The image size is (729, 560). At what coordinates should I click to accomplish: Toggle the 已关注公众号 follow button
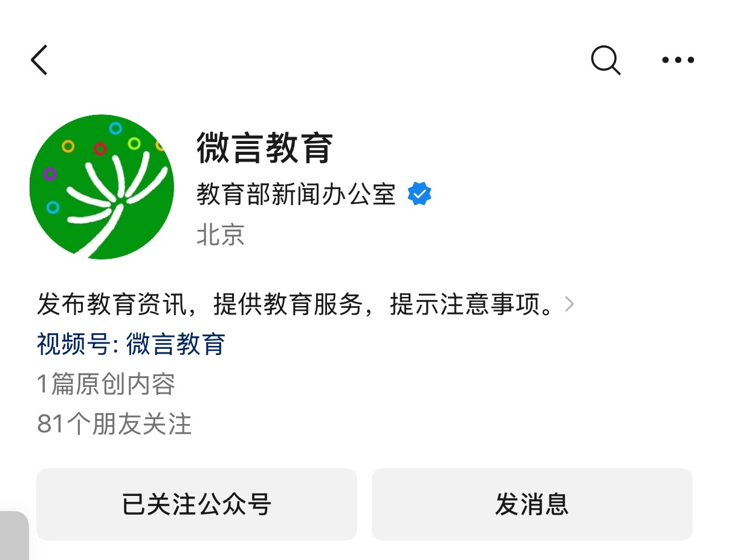tap(196, 504)
